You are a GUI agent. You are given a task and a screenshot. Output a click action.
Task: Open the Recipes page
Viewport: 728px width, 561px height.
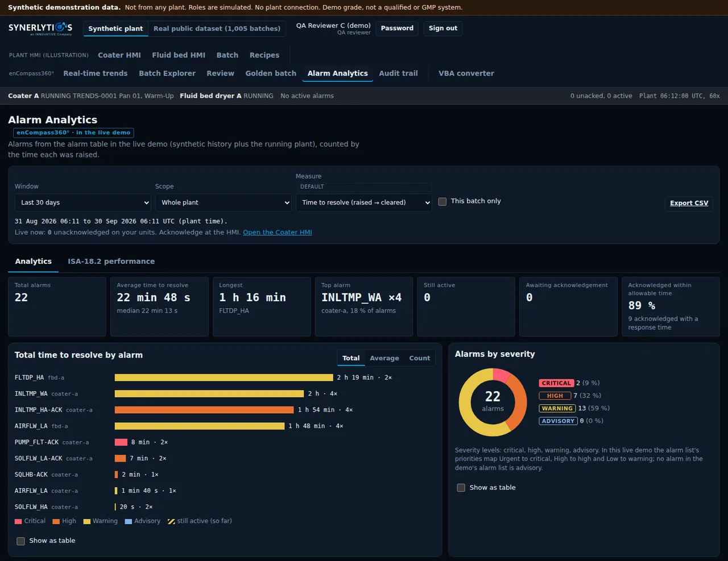(264, 55)
